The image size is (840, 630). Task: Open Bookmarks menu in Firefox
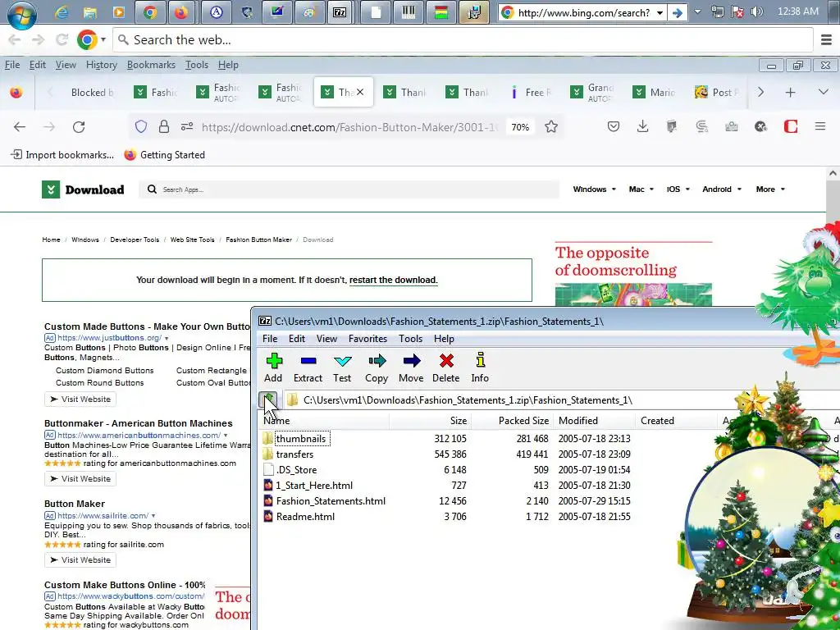pos(151,65)
